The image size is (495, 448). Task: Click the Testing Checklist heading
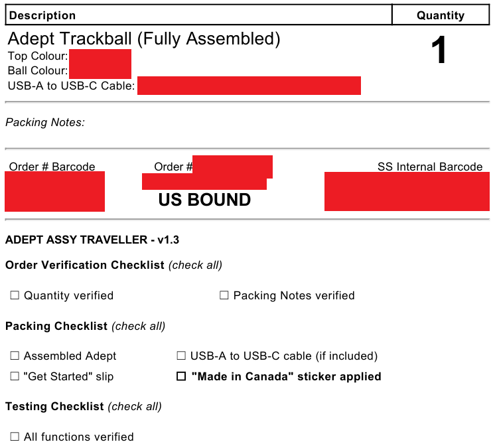[x=54, y=406]
